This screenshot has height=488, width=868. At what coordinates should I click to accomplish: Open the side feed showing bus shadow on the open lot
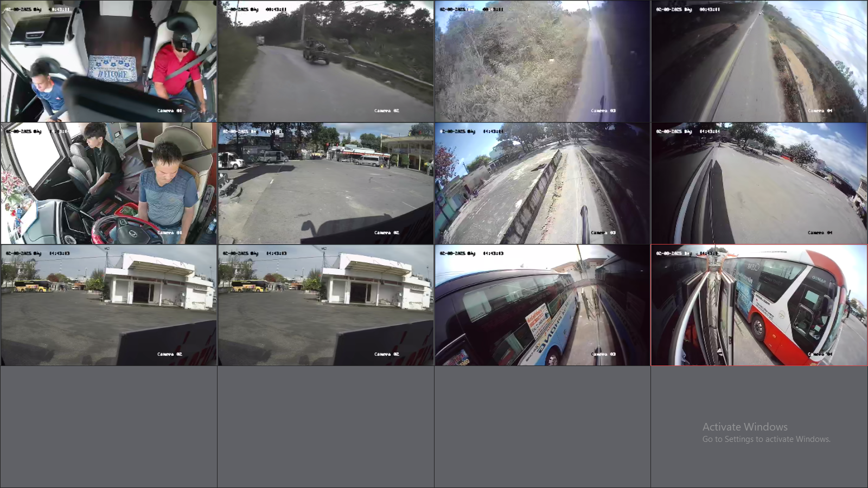759,183
